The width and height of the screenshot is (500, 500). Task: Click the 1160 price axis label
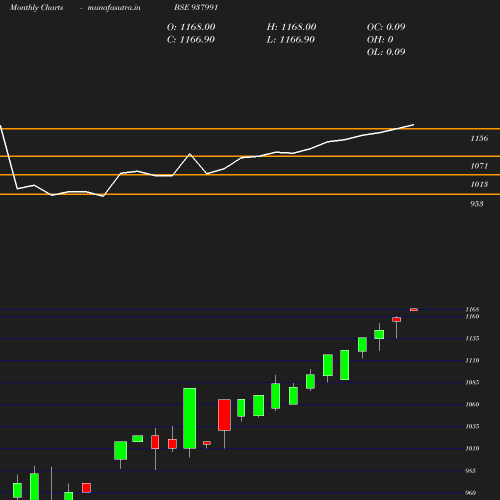472,316
